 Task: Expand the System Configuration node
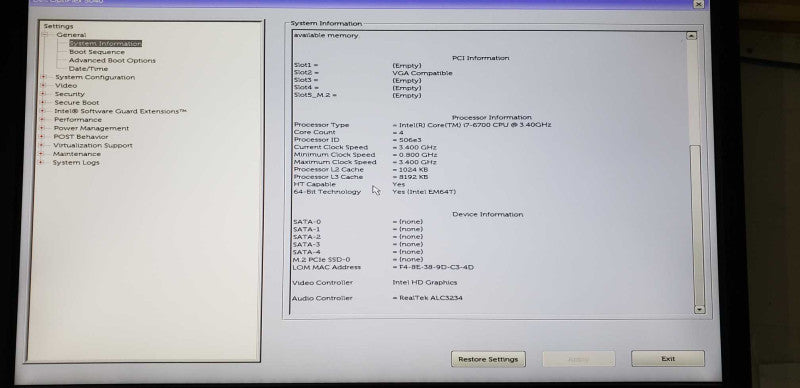pyautogui.click(x=43, y=77)
